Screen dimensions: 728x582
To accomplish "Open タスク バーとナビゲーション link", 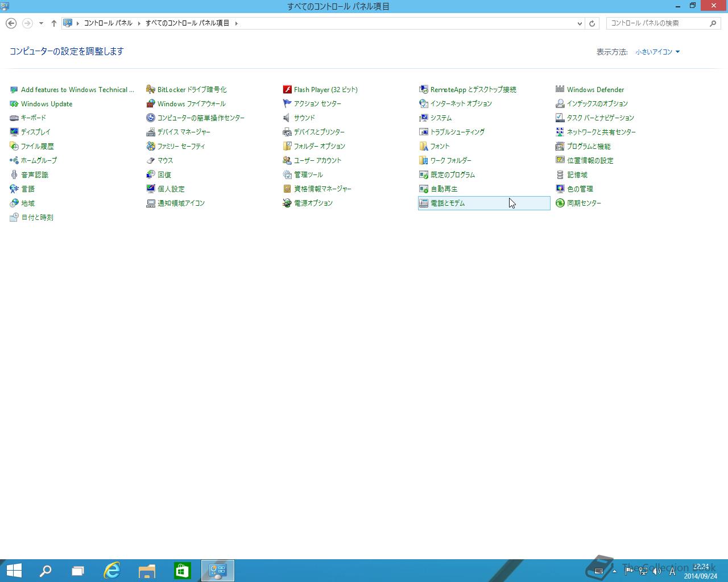I will pyautogui.click(x=600, y=118).
